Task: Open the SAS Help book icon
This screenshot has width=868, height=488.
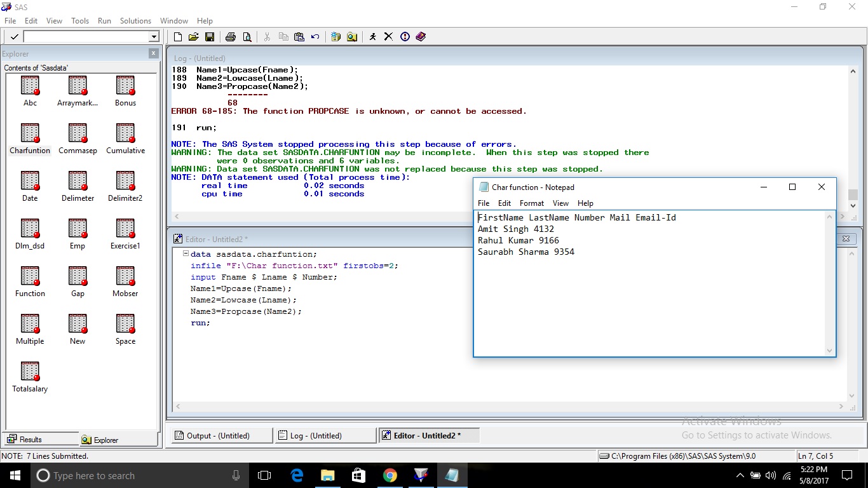Action: 421,37
